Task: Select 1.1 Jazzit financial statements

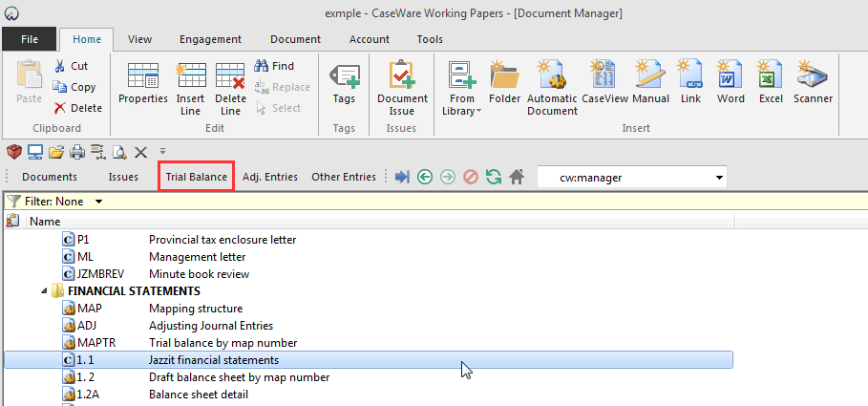Action: pyautogui.click(x=369, y=360)
